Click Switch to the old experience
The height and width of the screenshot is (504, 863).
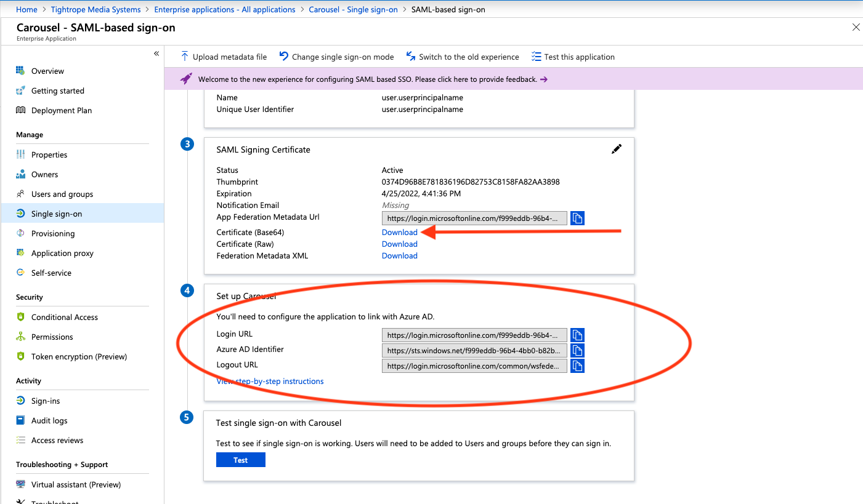[463, 57]
